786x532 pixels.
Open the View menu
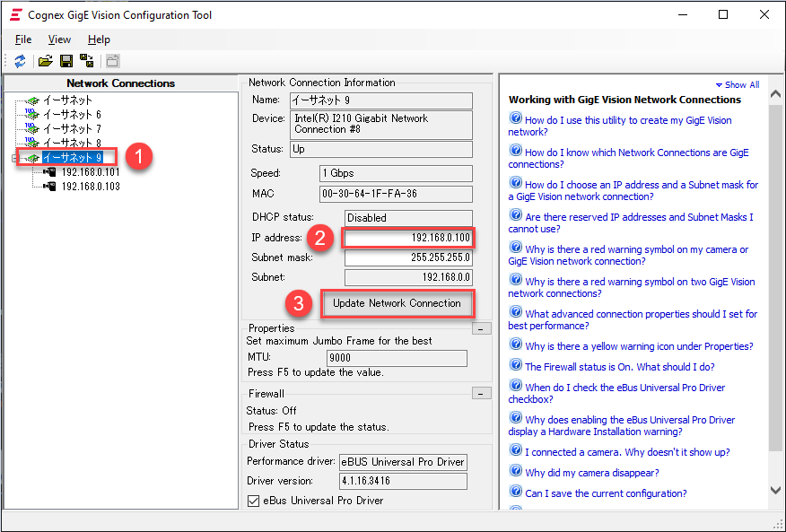[59, 39]
